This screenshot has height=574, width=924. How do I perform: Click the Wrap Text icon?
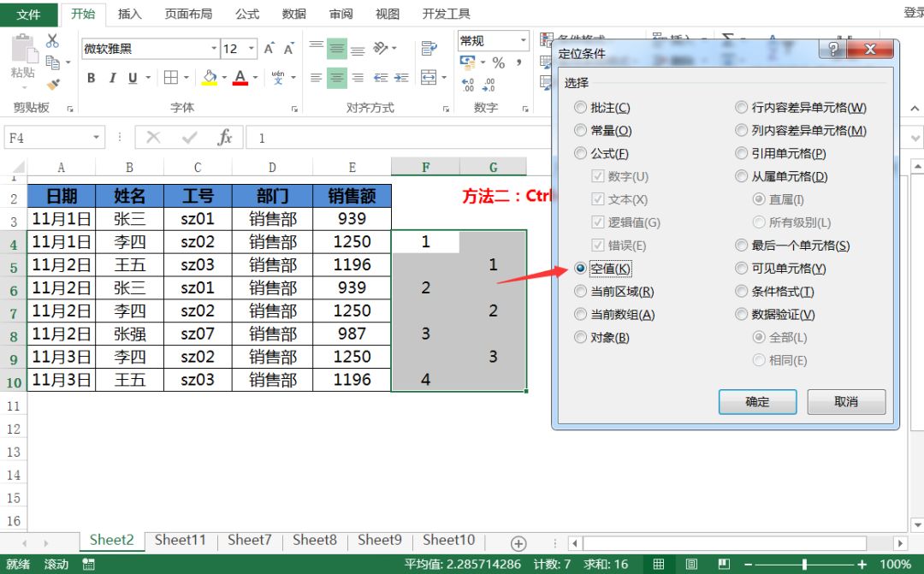click(x=429, y=48)
